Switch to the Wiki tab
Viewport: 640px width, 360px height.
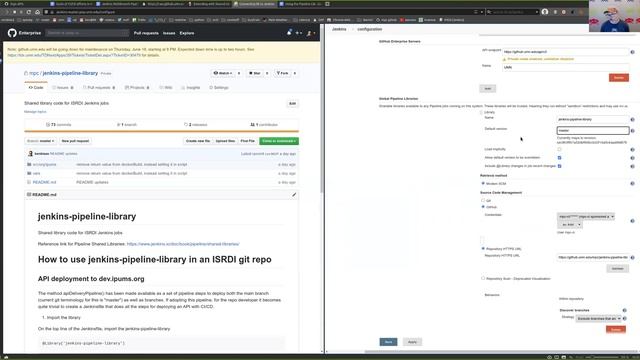166,88
